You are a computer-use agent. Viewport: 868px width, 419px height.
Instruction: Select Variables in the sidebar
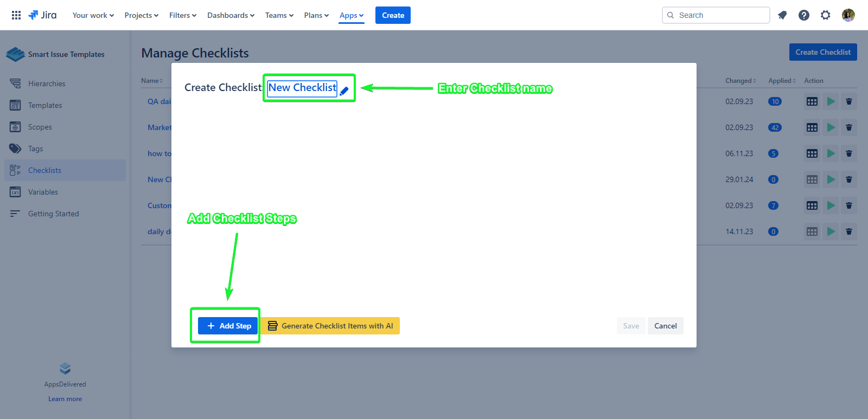click(x=43, y=192)
